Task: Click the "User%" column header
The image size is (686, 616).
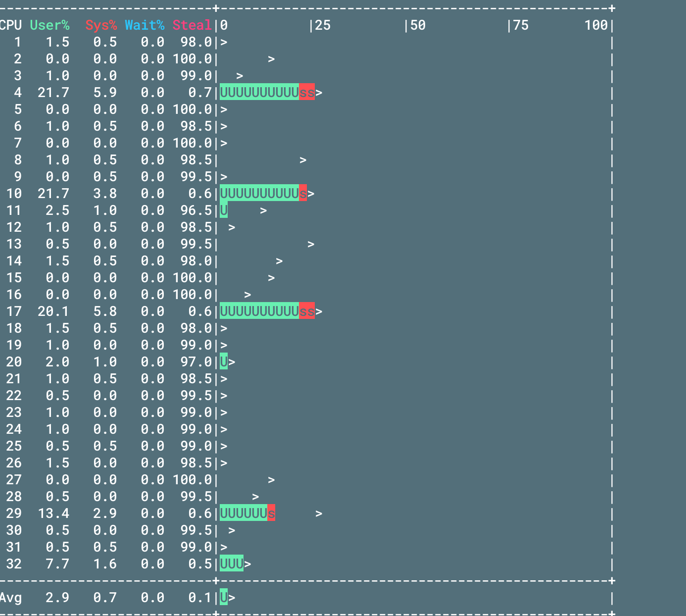Action: (49, 25)
